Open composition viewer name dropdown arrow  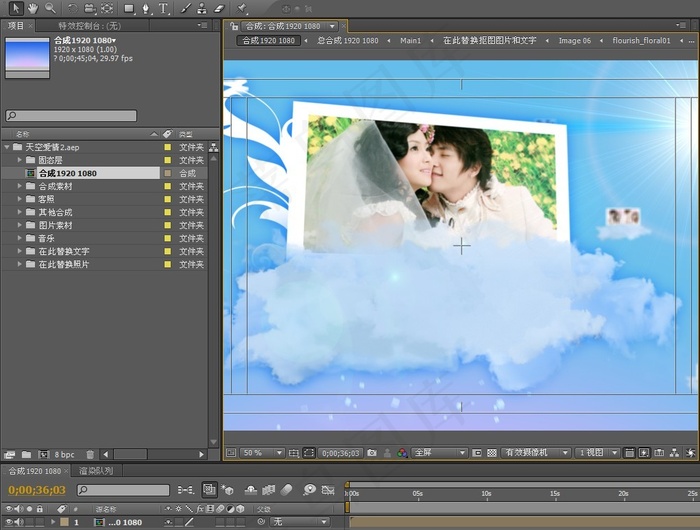click(332, 26)
